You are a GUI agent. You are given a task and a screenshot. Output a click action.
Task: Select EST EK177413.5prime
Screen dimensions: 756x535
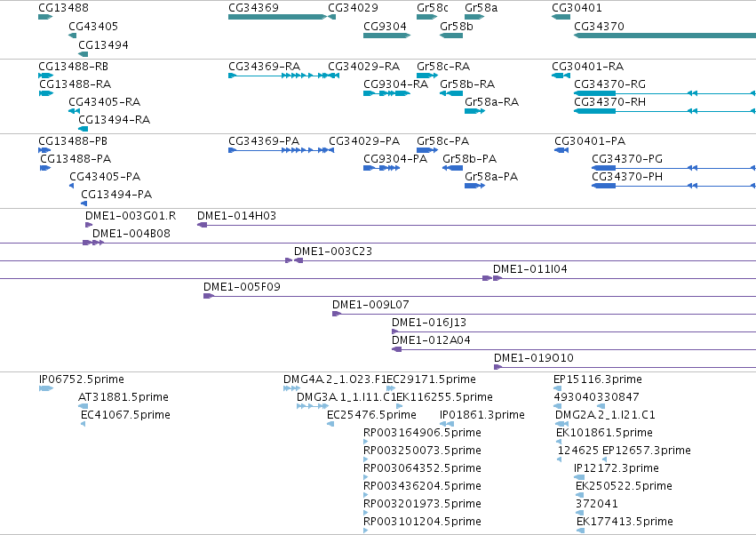point(625,522)
